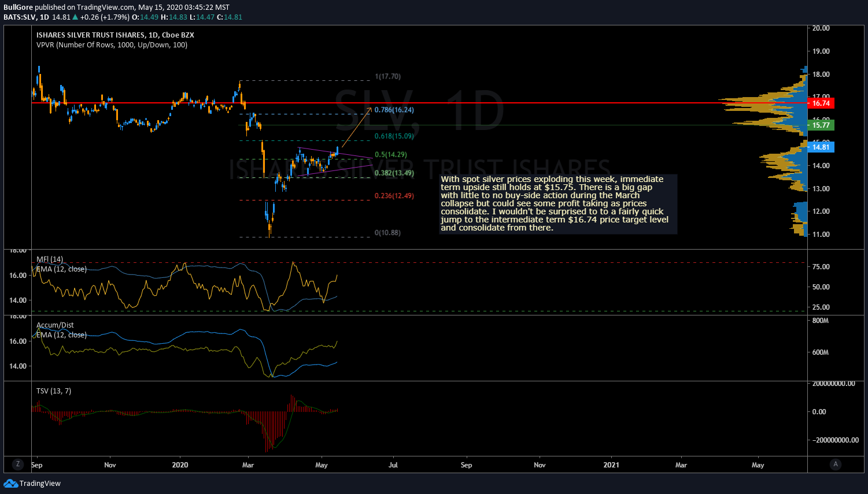The width and height of the screenshot is (868, 494).
Task: Click the A auto-scale icon
Action: tap(834, 464)
